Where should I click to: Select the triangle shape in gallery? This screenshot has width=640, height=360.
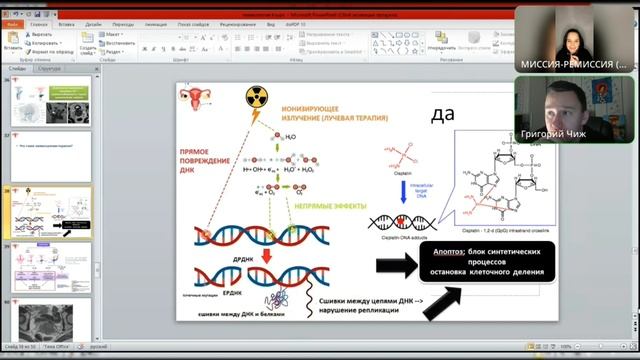point(375,43)
